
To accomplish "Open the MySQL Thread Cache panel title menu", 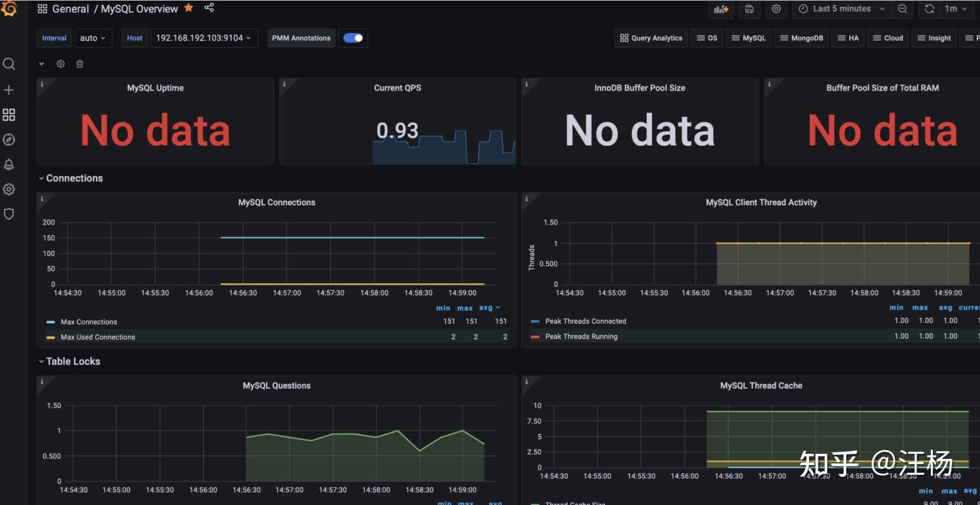I will (761, 386).
